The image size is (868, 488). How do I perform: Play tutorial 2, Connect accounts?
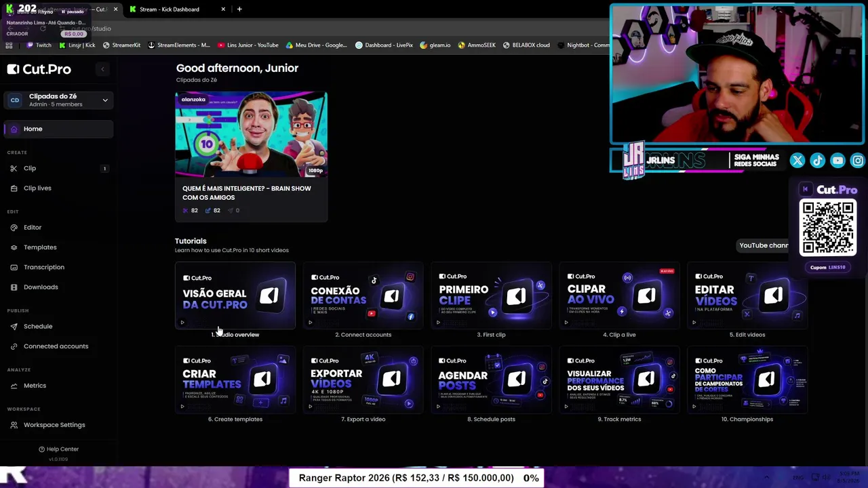(363, 296)
